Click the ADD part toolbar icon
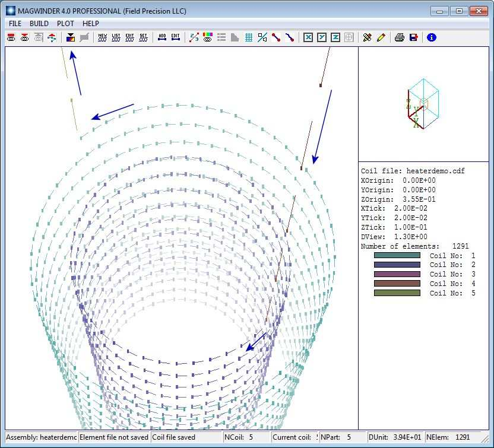This screenshot has height=448, width=494. tap(162, 37)
